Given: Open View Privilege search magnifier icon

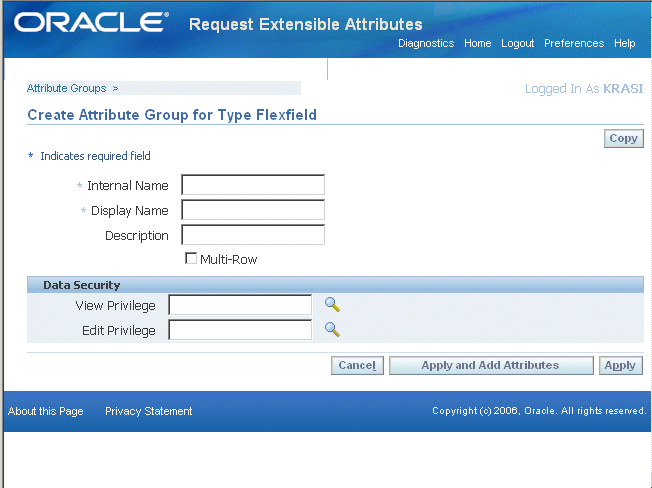Looking at the screenshot, I should point(332,305).
